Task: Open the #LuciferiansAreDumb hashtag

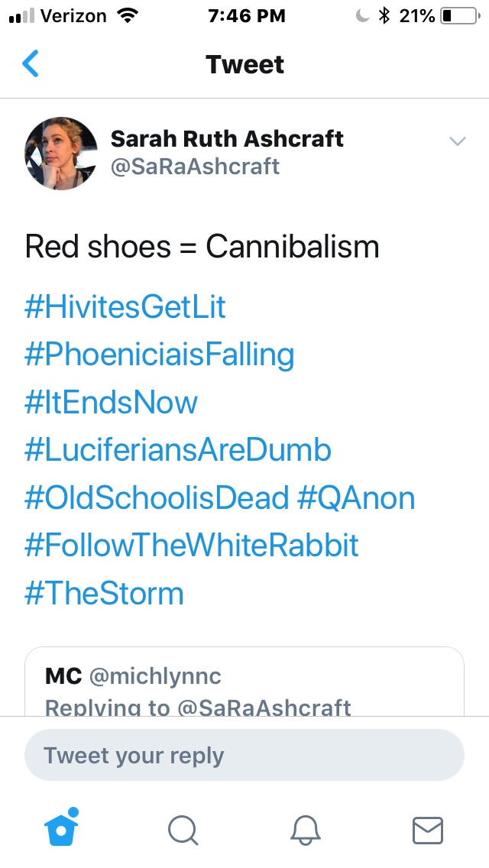Action: pos(178,450)
